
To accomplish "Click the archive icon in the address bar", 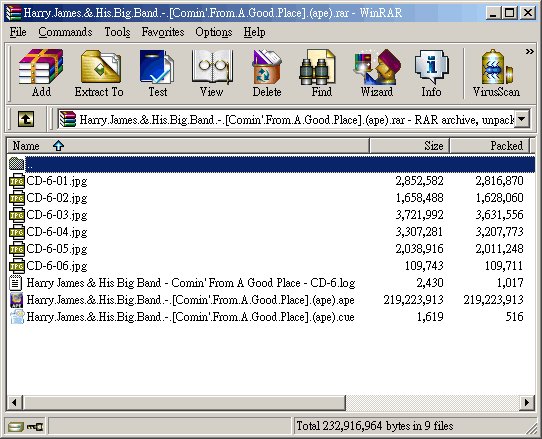I will tap(68, 119).
